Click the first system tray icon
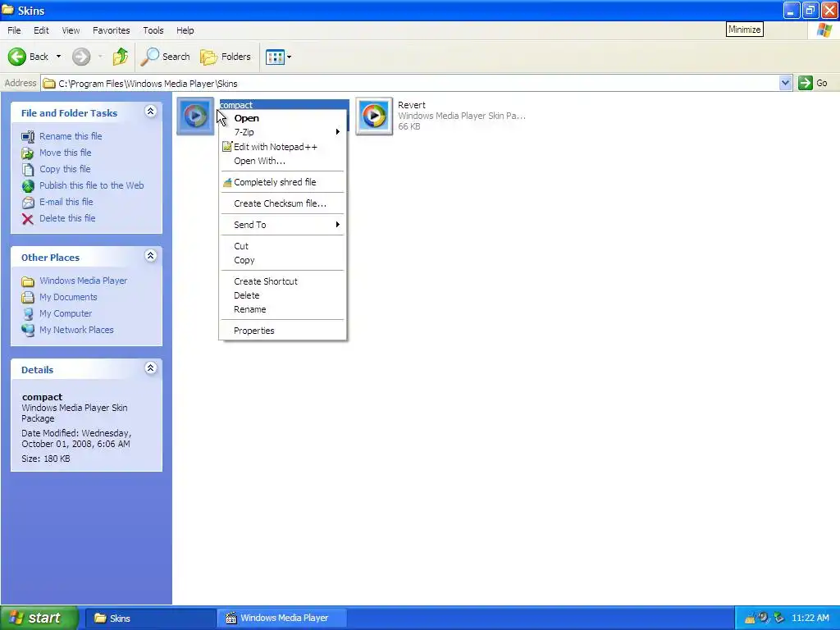This screenshot has height=630, width=840. click(750, 619)
